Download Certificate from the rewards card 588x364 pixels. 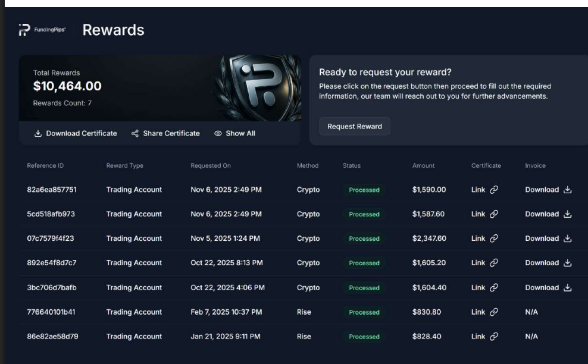76,133
